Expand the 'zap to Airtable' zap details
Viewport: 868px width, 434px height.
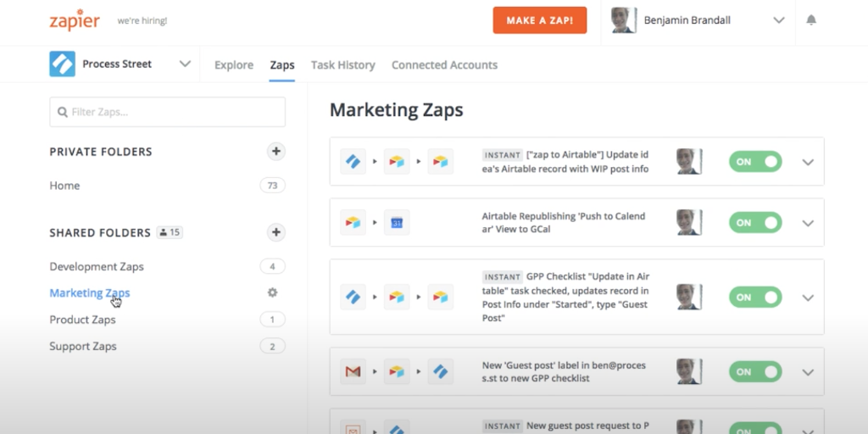tap(808, 162)
